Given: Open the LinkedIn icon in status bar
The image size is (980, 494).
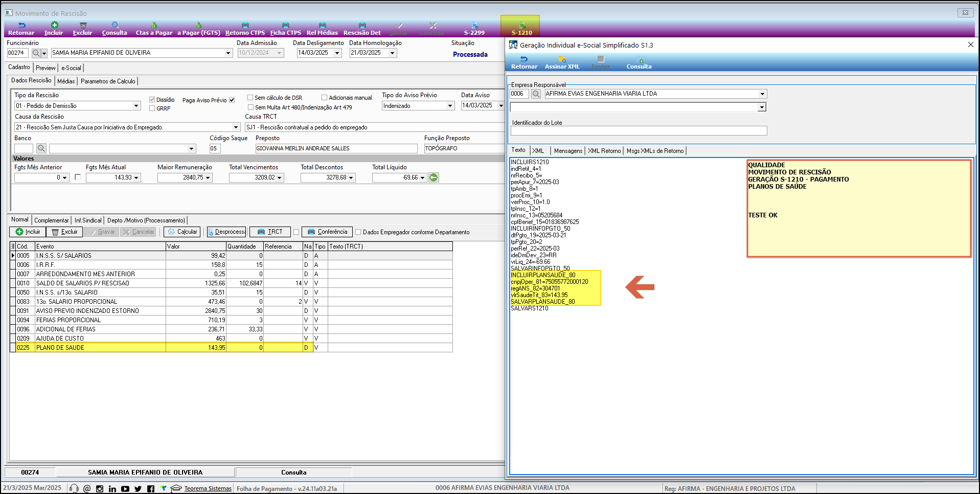Looking at the screenshot, I should point(112,489).
